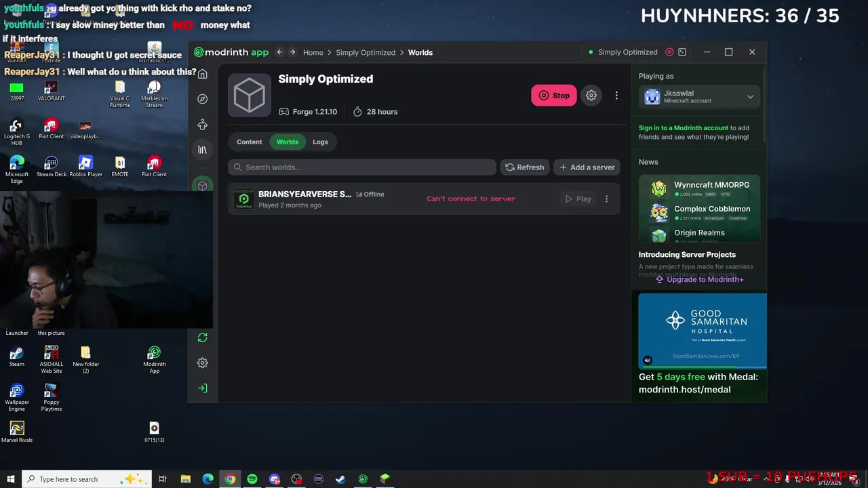Select the Stream Deck desktop shortcut
The height and width of the screenshot is (488, 868).
pos(51,167)
